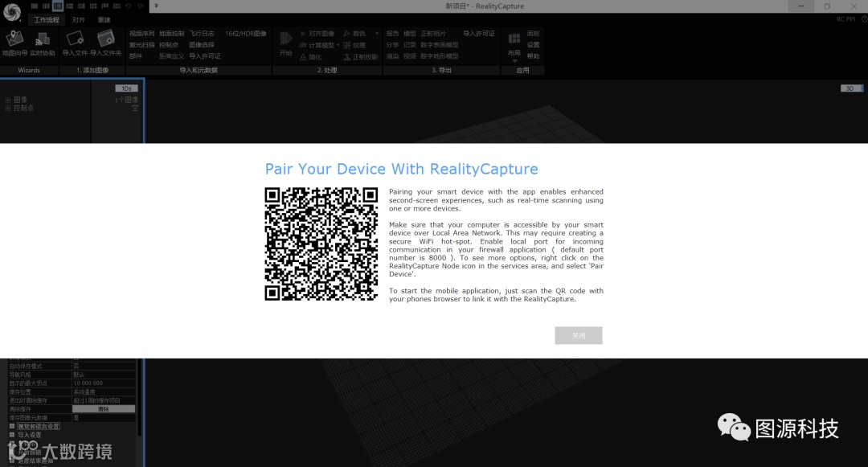Click the 缓存位置 value field
868x467 pixels.
coord(104,391)
